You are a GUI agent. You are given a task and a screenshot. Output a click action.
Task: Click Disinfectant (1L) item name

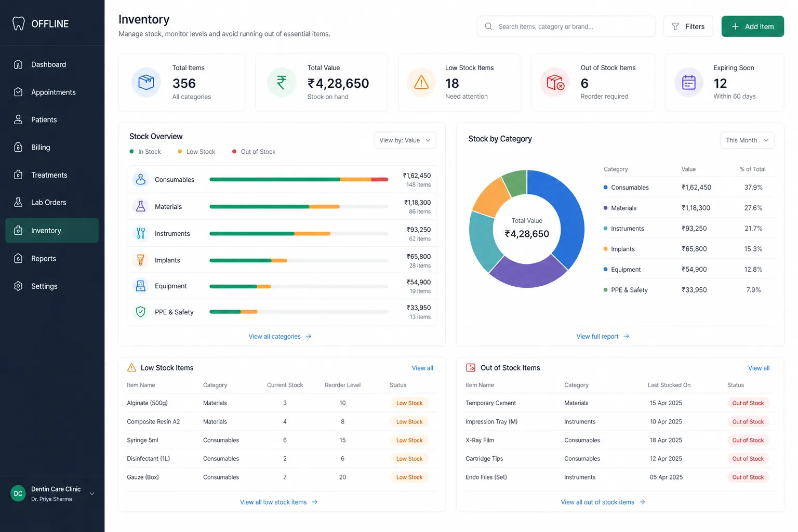coord(149,459)
